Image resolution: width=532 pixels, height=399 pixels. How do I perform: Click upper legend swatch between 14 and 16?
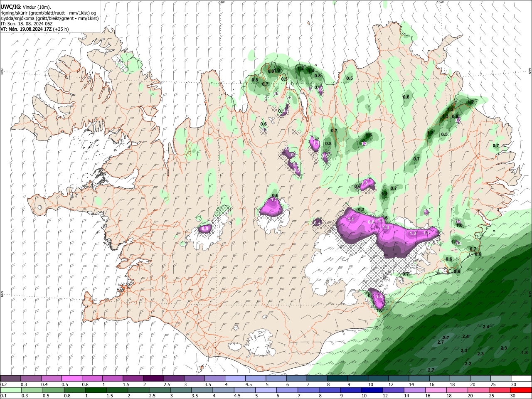419,379
